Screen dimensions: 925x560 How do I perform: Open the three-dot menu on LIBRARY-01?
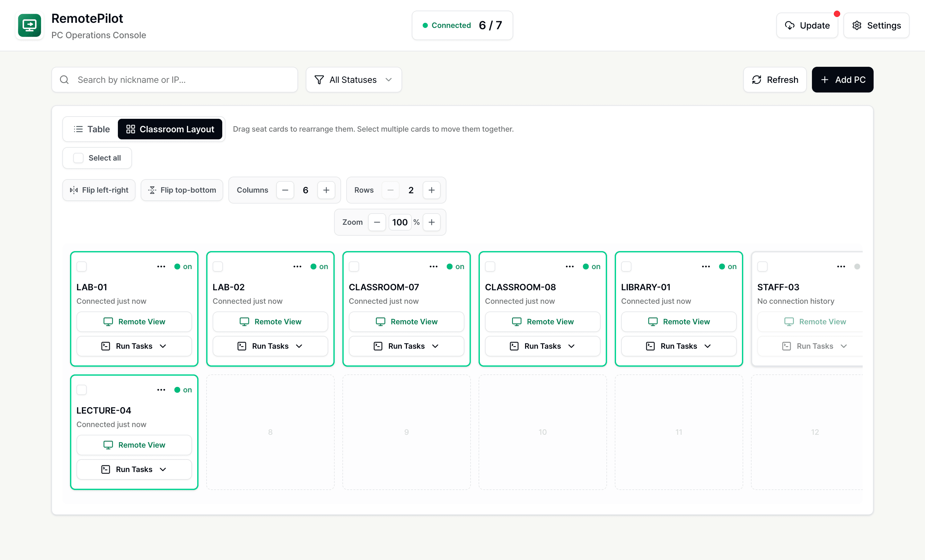(x=706, y=267)
